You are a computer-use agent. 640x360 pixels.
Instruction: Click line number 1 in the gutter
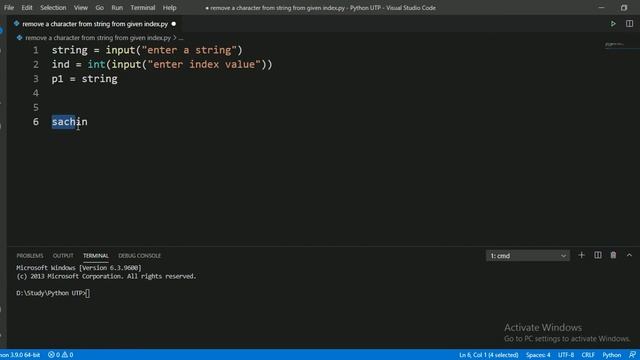click(36, 50)
